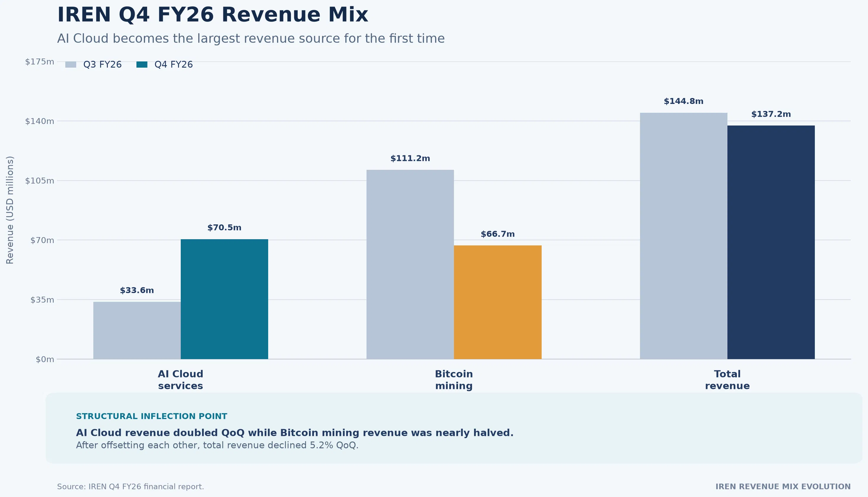Click the "$35m" y-axis tick label
The height and width of the screenshot is (497, 868).
coord(42,300)
